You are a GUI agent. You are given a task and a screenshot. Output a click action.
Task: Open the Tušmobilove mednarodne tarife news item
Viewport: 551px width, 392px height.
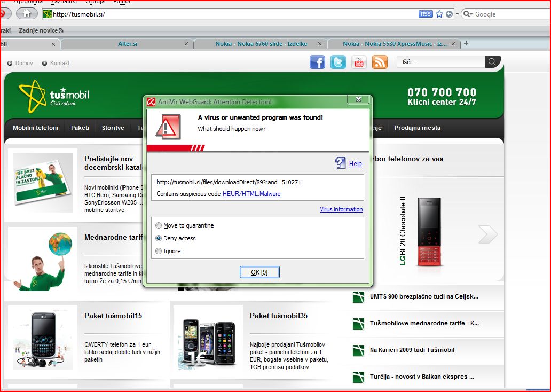tap(424, 323)
